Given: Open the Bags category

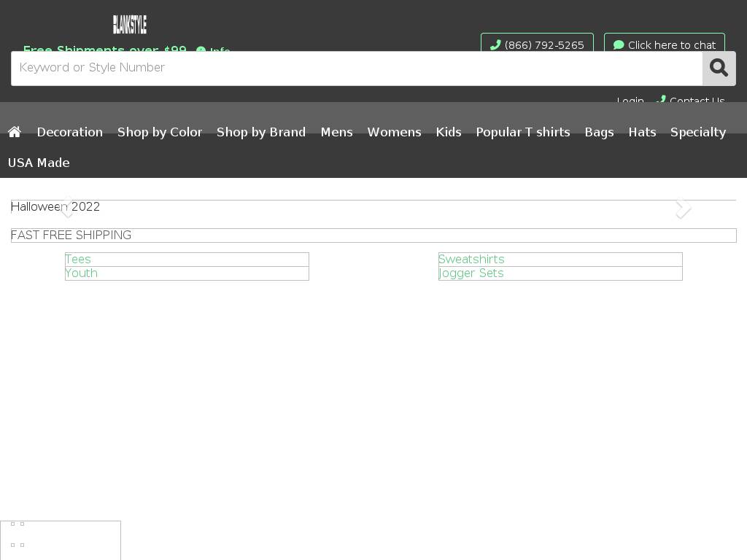Looking at the screenshot, I should click(599, 132).
